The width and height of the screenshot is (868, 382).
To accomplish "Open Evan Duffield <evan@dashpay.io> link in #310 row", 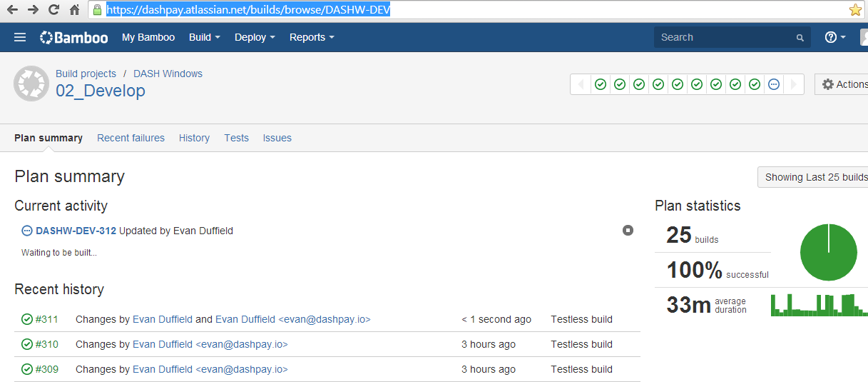I will [x=210, y=344].
